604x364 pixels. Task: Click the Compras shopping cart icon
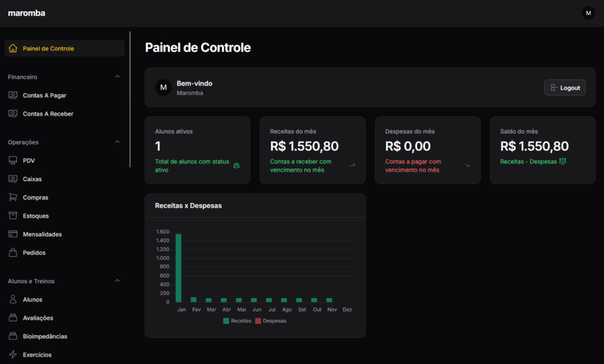tap(13, 198)
